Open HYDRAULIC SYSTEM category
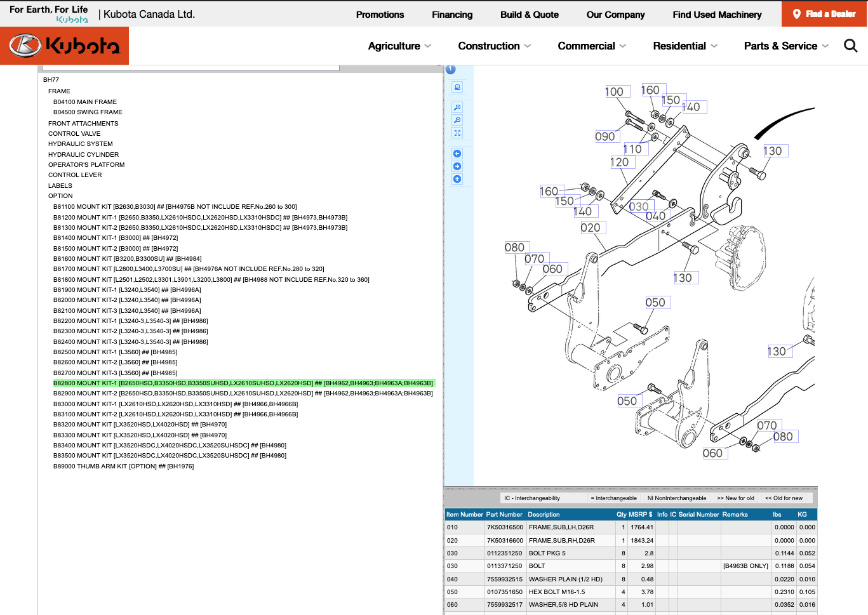This screenshot has width=868, height=615. 81,144
